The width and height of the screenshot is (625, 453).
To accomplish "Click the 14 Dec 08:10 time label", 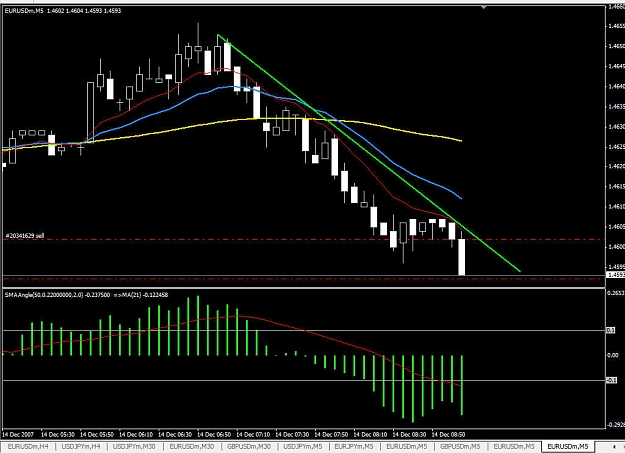I will tap(370, 434).
